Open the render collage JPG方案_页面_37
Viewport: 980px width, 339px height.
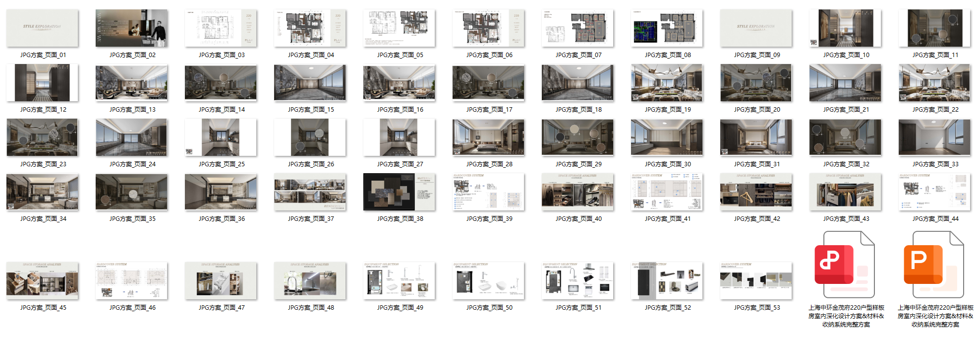[310, 192]
